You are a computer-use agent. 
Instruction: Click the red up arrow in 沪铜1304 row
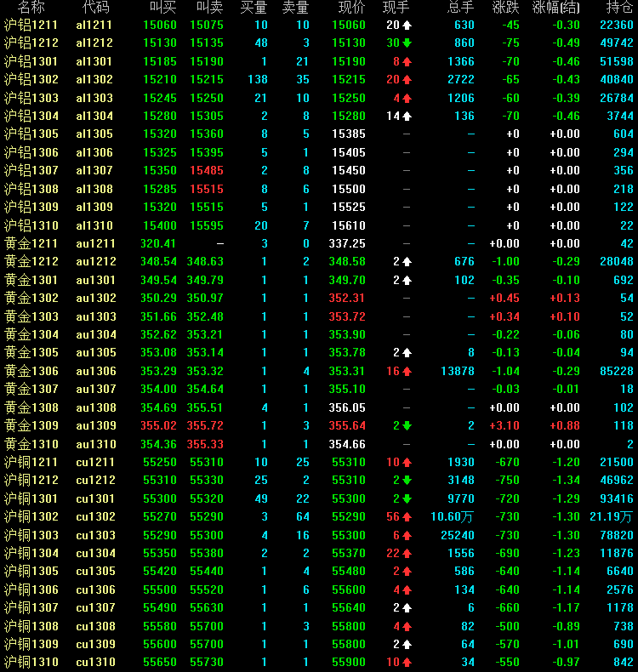coord(407,553)
